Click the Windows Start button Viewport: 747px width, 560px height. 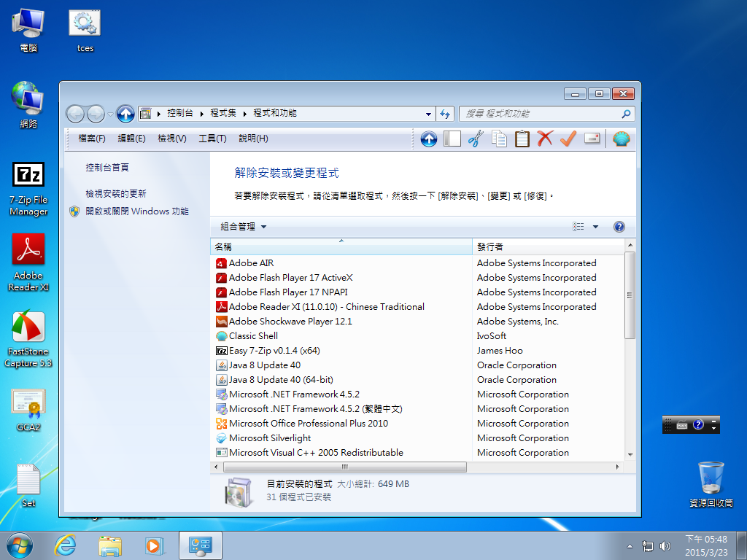(20, 545)
